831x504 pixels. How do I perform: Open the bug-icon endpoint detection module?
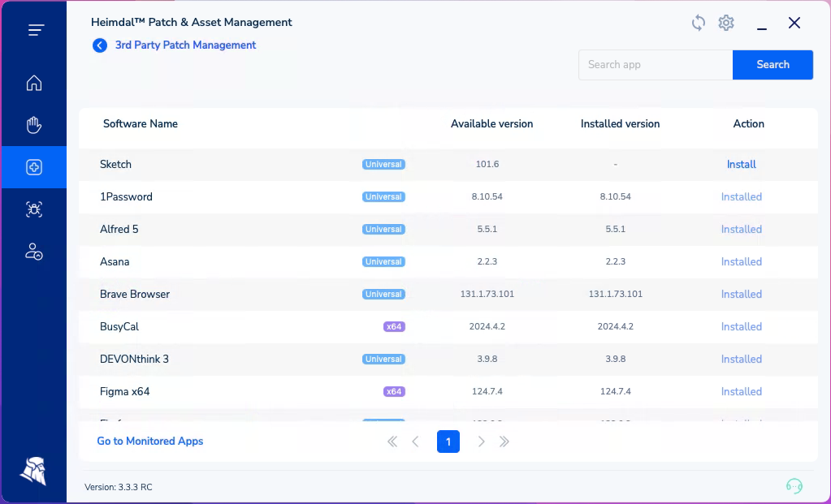pyautogui.click(x=34, y=209)
